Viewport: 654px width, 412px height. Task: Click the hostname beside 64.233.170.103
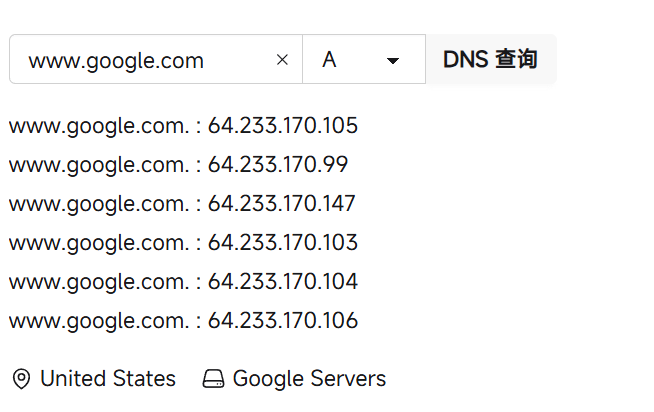tap(98, 243)
